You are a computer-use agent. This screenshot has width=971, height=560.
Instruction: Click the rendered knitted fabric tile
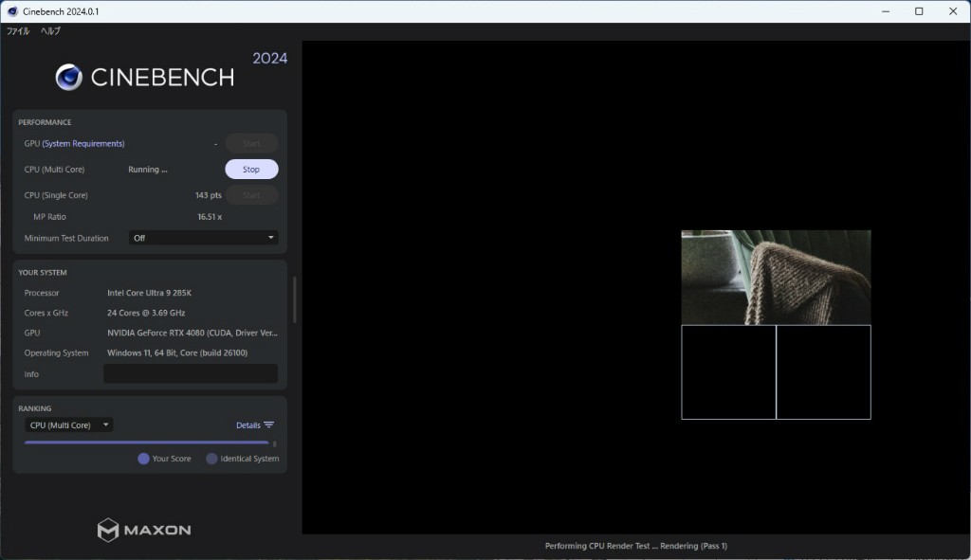click(776, 277)
